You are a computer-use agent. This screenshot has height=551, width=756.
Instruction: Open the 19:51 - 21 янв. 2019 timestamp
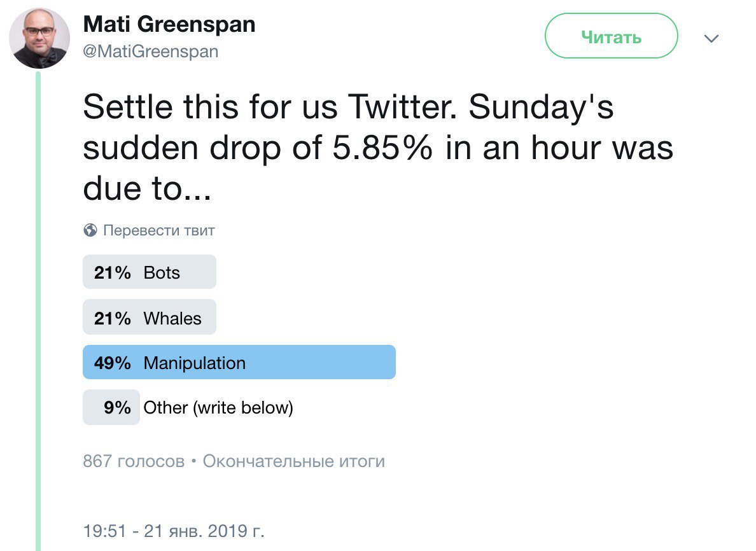tap(173, 531)
